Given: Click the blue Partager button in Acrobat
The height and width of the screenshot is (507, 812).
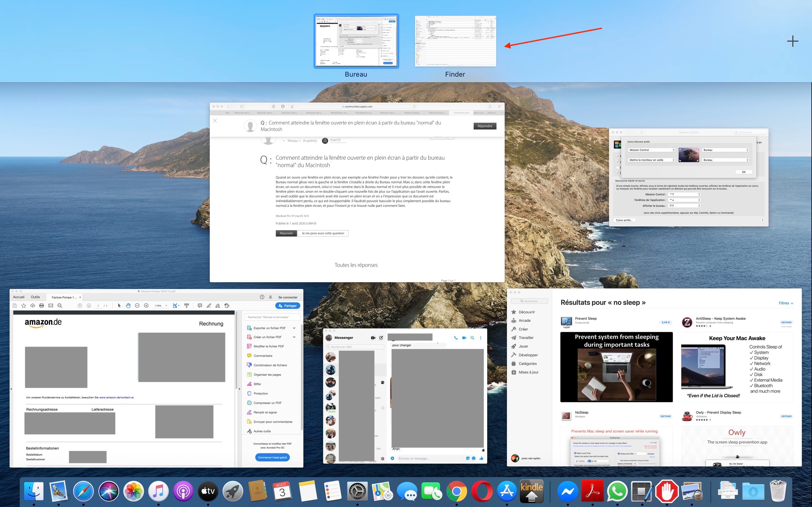Looking at the screenshot, I should pos(288,306).
